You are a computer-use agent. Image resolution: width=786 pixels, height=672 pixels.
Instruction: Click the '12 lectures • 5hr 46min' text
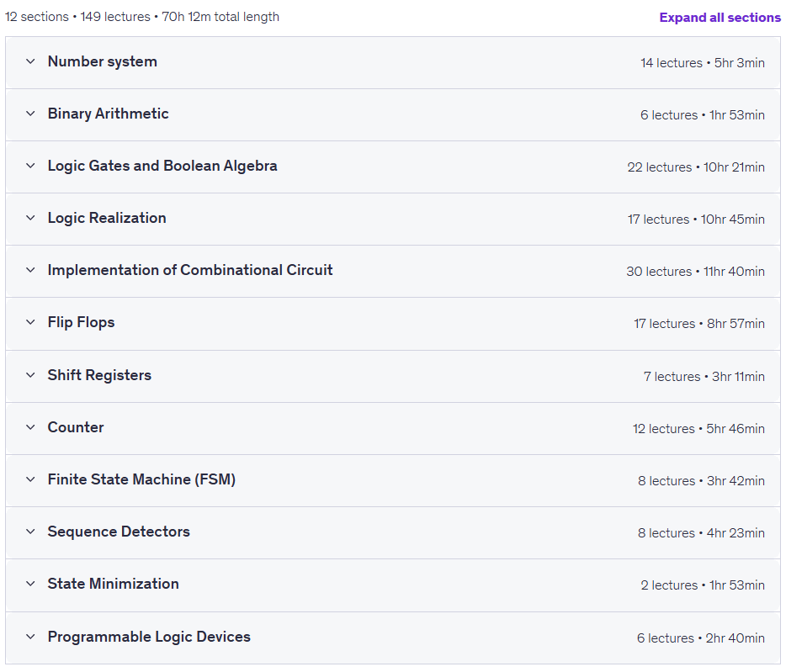click(698, 429)
